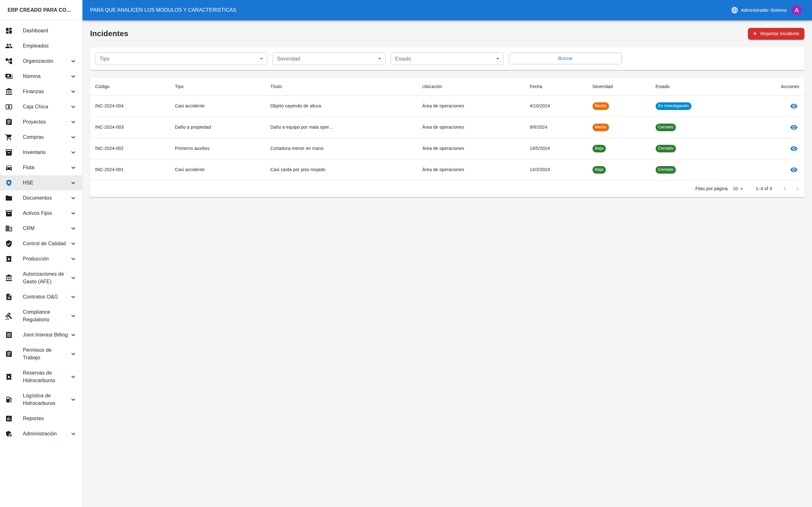This screenshot has width=812, height=507.
Task: Click the Compras shopping cart icon
Action: tap(9, 137)
